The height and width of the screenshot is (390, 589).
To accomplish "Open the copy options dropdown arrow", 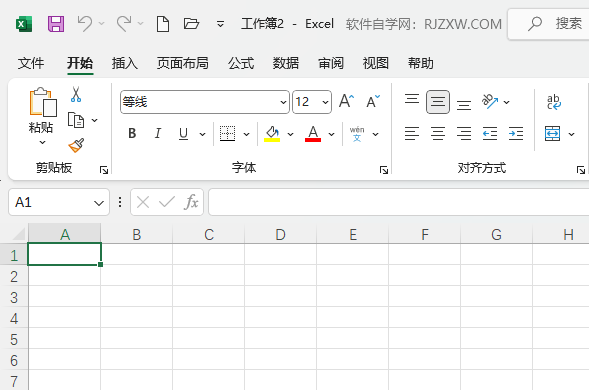I will (x=95, y=120).
